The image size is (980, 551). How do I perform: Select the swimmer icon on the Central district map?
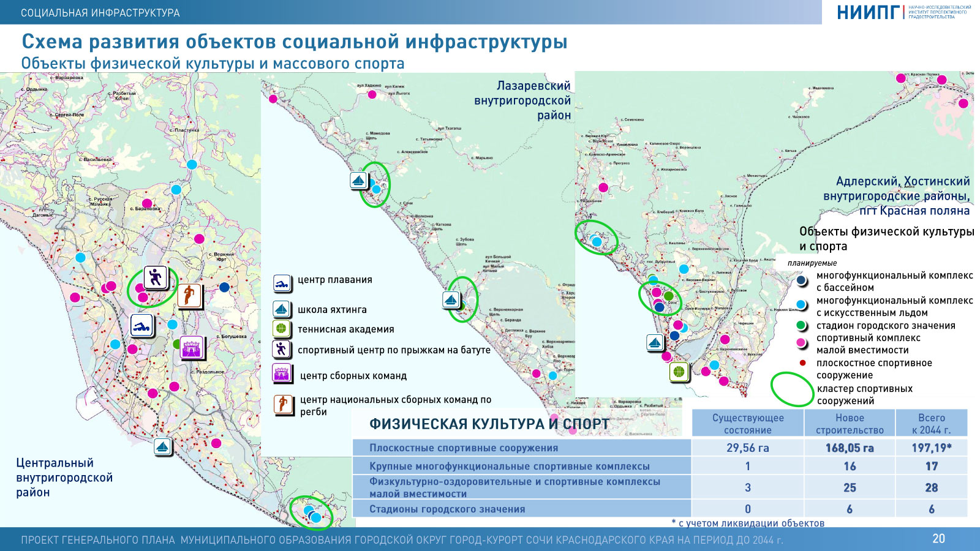tap(141, 326)
